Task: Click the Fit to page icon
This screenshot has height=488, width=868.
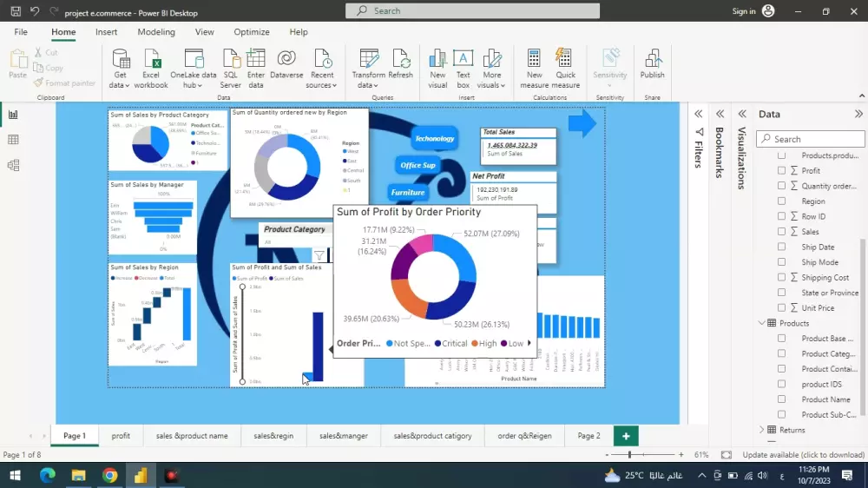Action: pos(726,455)
